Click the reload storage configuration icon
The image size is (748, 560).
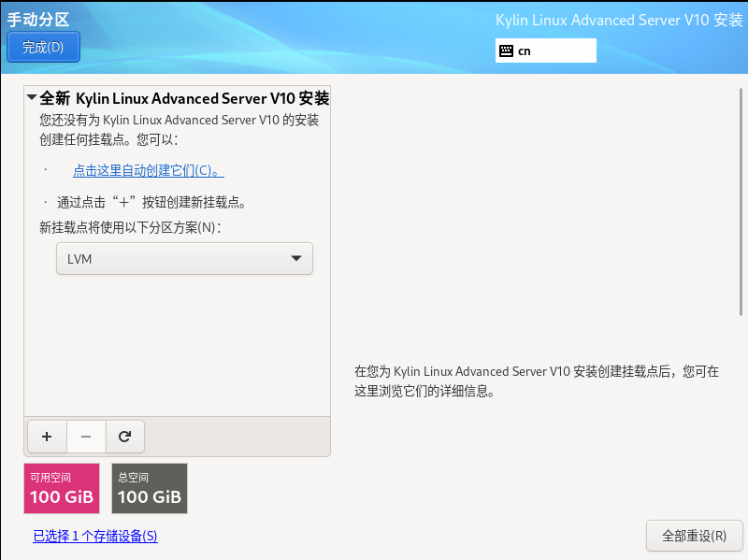(125, 437)
